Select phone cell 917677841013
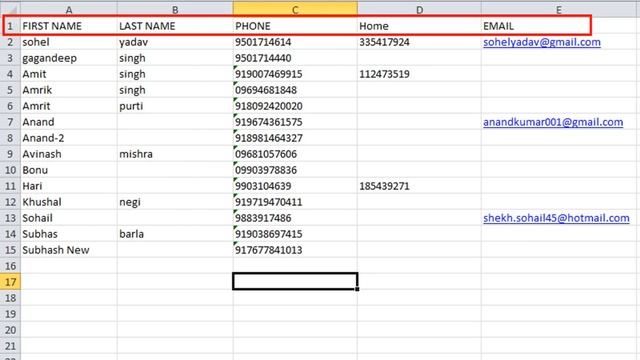640x360 pixels. pos(295,250)
